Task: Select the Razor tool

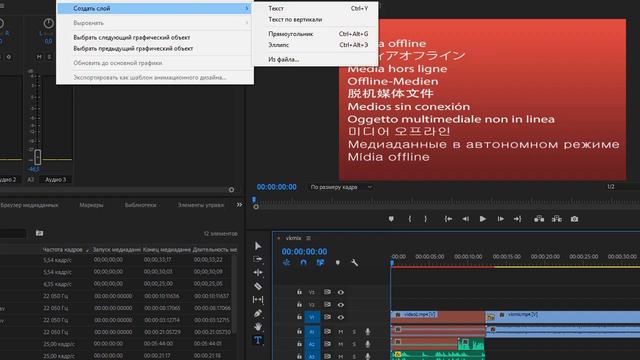Action: point(258,286)
